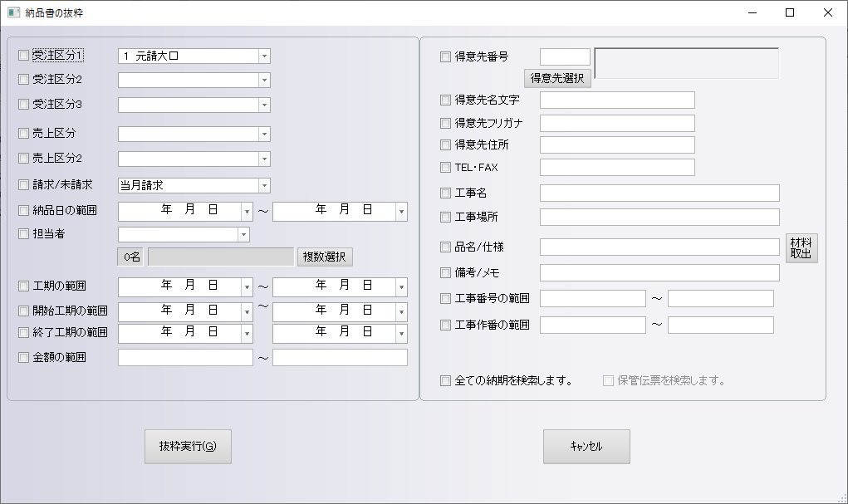This screenshot has height=504, width=848.
Task: Expand the 工期の範囲 end date picker
Action: (x=401, y=287)
